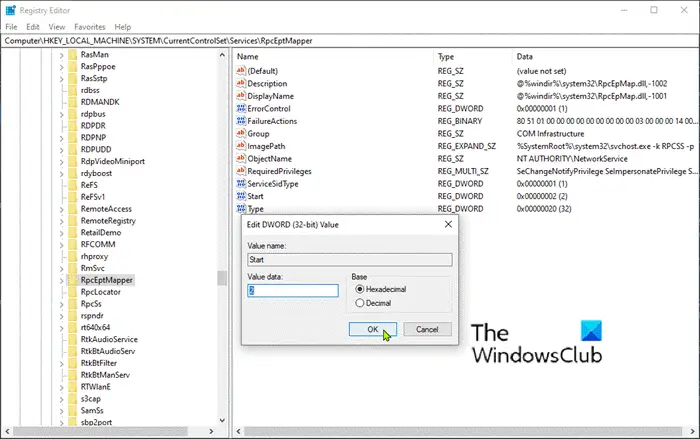Expand the RpcEptMapper key
This screenshot has height=439, width=700.
[x=62, y=280]
